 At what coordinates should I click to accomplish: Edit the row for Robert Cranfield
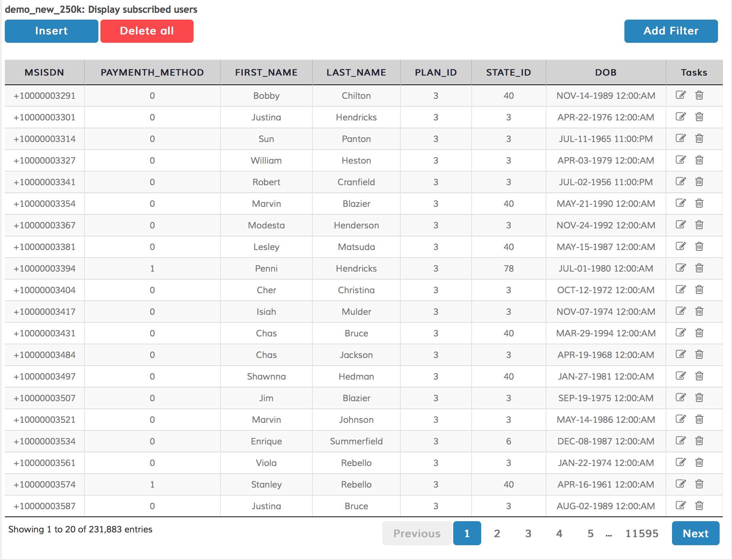tap(680, 182)
